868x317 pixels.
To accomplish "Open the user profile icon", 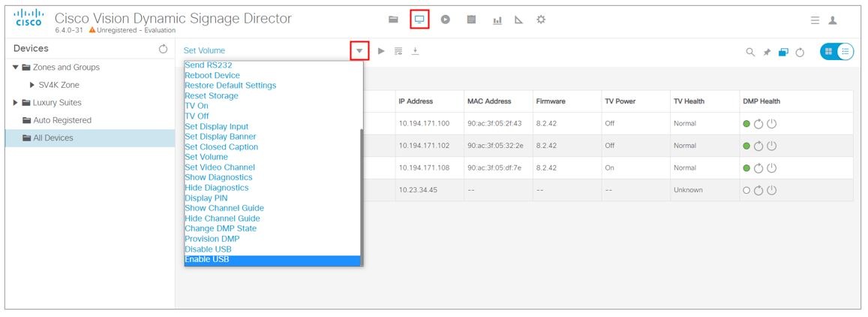I will pos(833,20).
